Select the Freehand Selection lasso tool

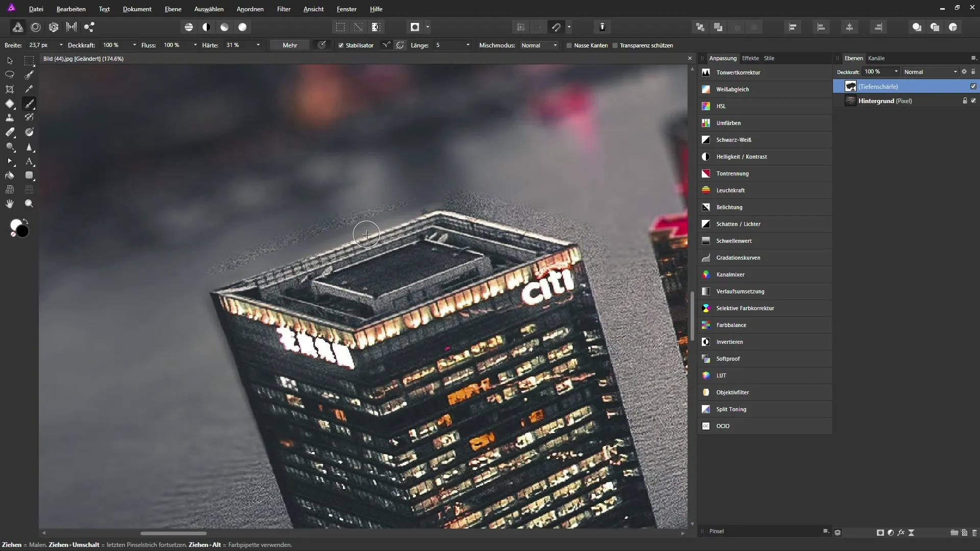pos(10,75)
